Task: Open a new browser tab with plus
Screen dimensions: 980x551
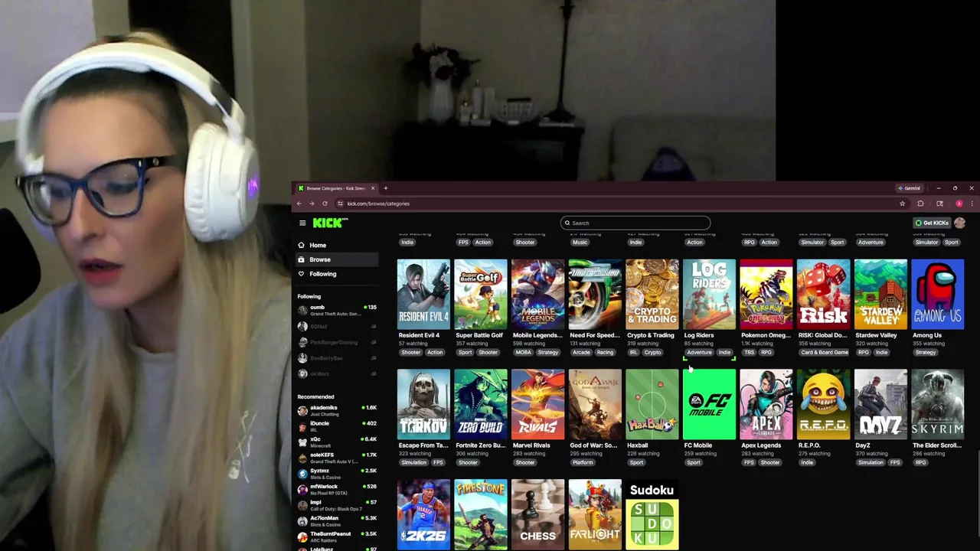Action: pos(385,188)
